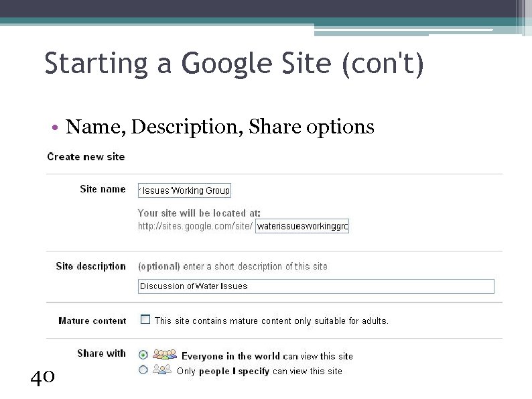Click the Mature content label
532x399 pixels.
pos(92,321)
